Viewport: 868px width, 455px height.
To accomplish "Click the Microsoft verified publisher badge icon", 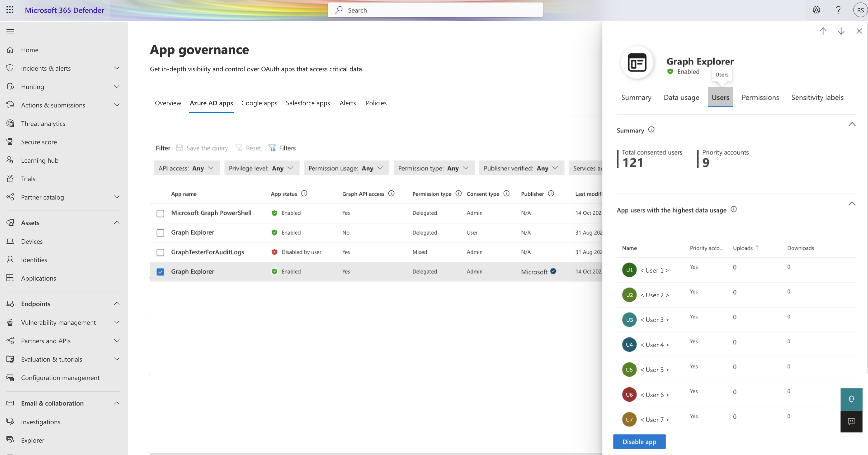I will click(x=553, y=271).
